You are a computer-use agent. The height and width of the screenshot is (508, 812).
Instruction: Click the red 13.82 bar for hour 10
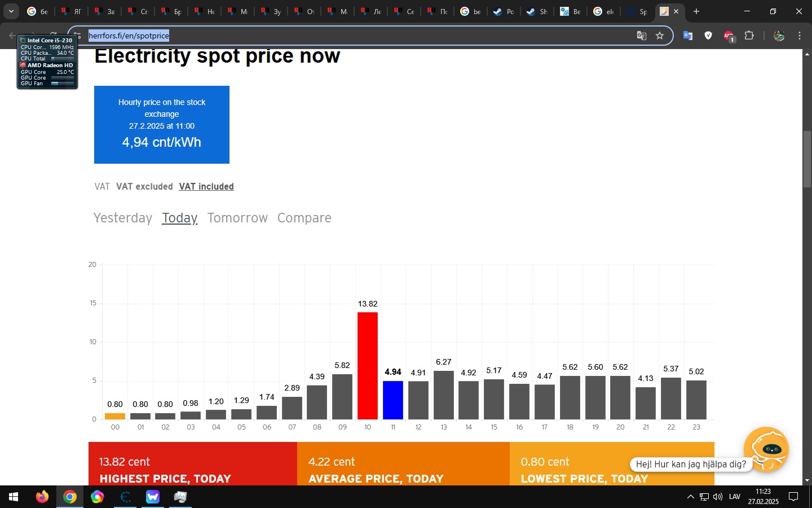tap(368, 366)
